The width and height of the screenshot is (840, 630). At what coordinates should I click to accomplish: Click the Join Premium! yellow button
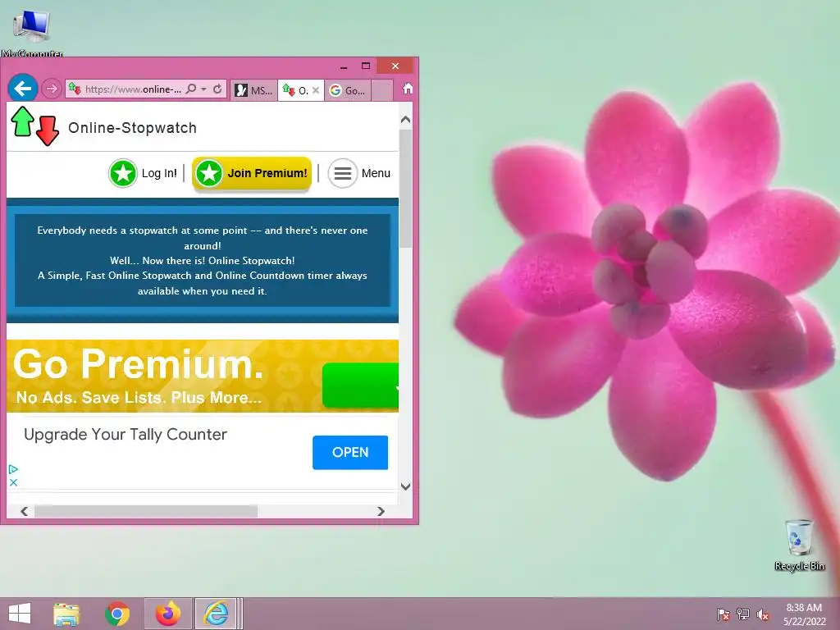252,173
